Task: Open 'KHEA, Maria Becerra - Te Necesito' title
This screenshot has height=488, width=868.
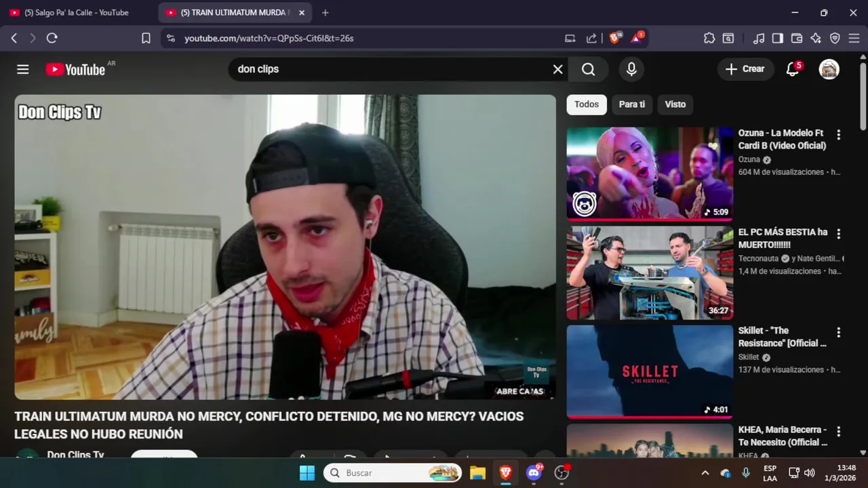Action: click(783, 436)
